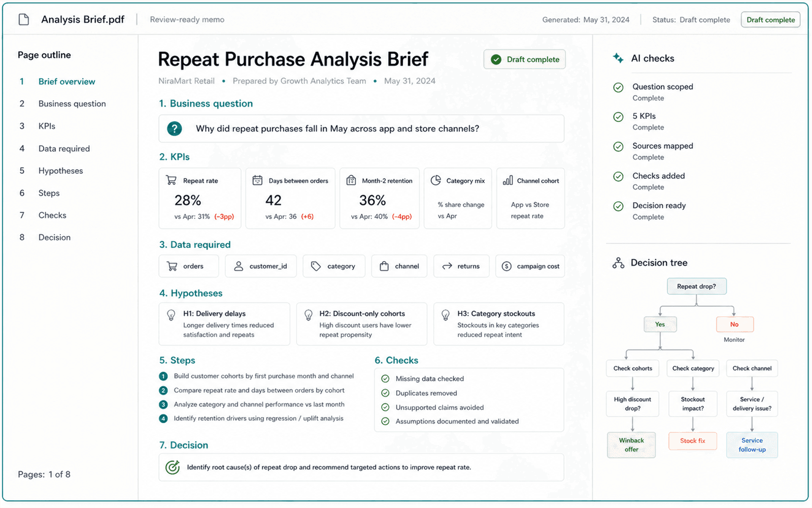Viewport: 812px width, 508px height.
Task: Click the Unsupported claims avoided check mark
Action: [x=385, y=407]
